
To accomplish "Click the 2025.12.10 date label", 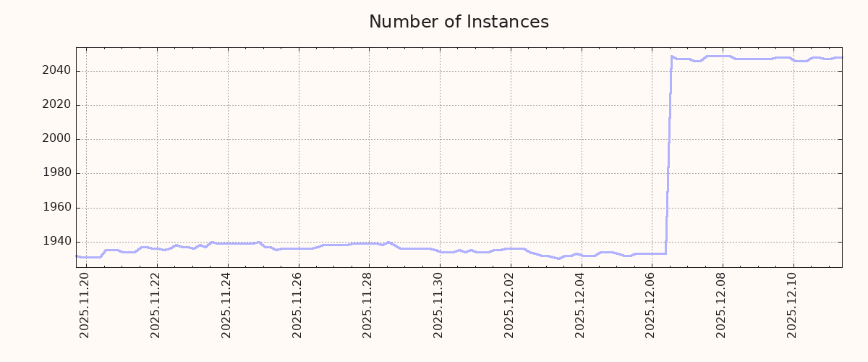I will coord(793,305).
